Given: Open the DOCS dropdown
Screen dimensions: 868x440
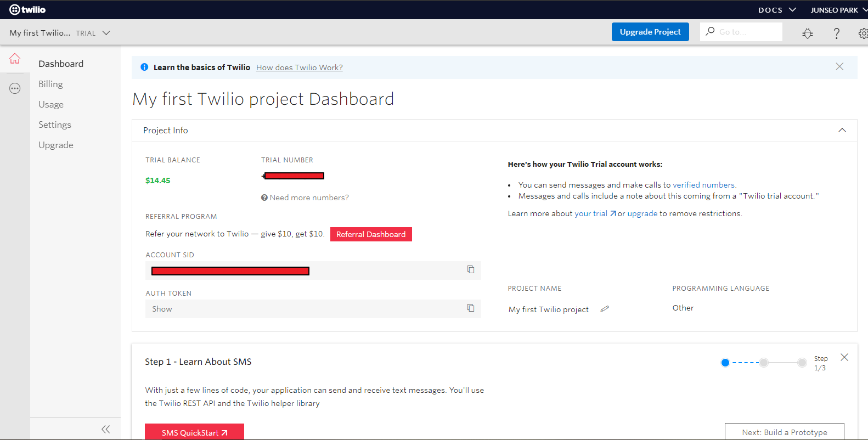Looking at the screenshot, I should pyautogui.click(x=777, y=10).
